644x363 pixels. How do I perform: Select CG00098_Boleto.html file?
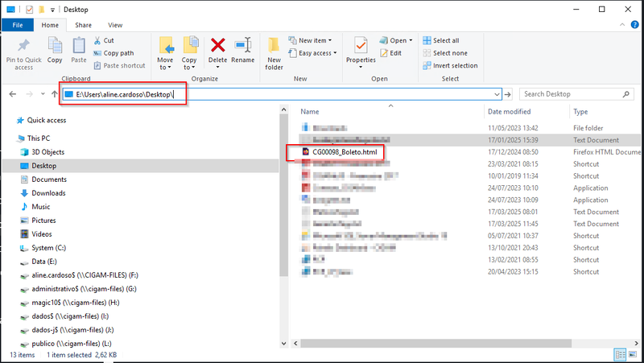click(x=340, y=152)
